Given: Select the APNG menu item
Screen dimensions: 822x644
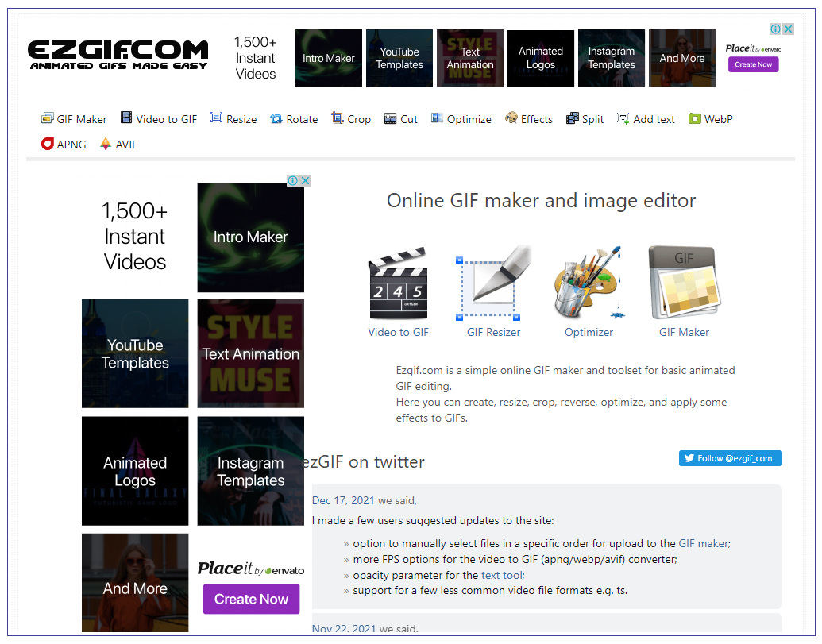Looking at the screenshot, I should pos(64,144).
